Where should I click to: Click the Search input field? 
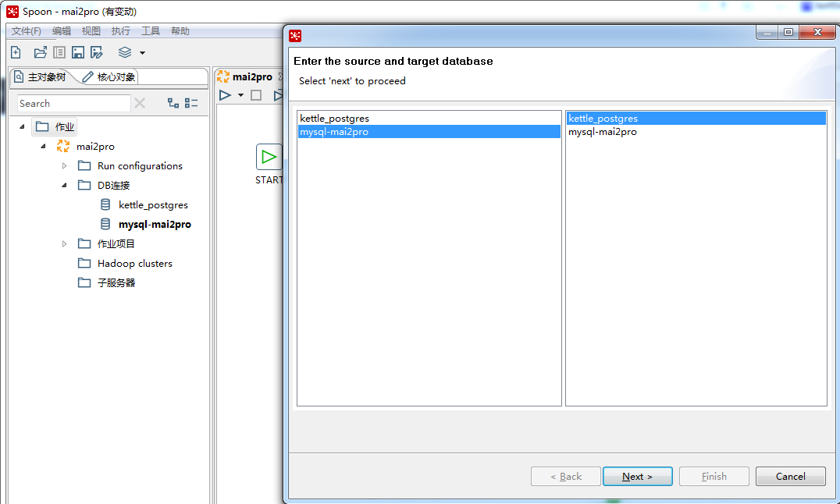[73, 103]
